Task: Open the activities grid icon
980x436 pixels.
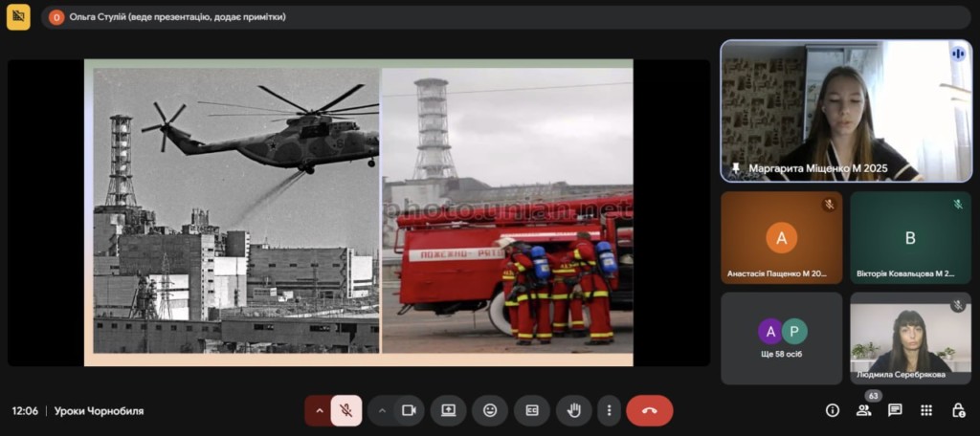Action: 926,410
